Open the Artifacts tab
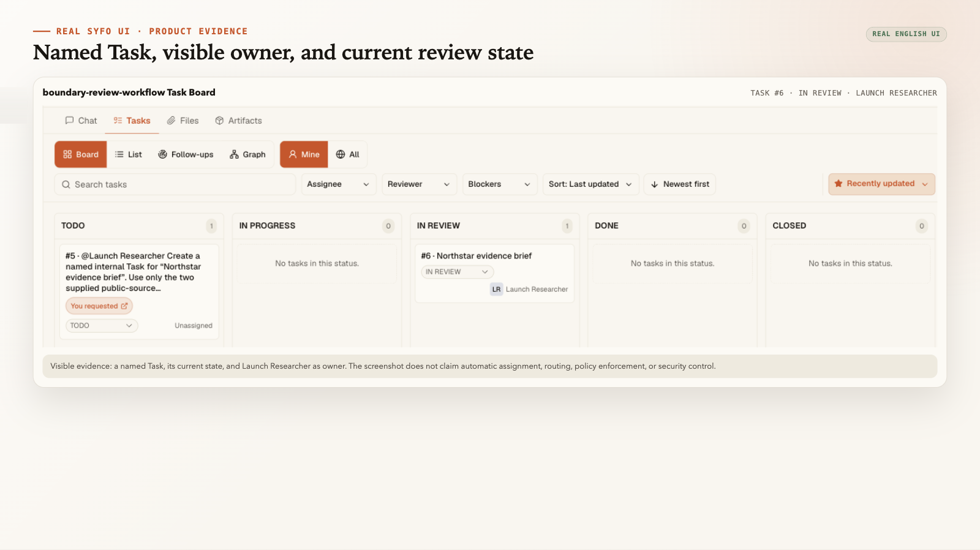This screenshot has height=550, width=980. pyautogui.click(x=238, y=121)
